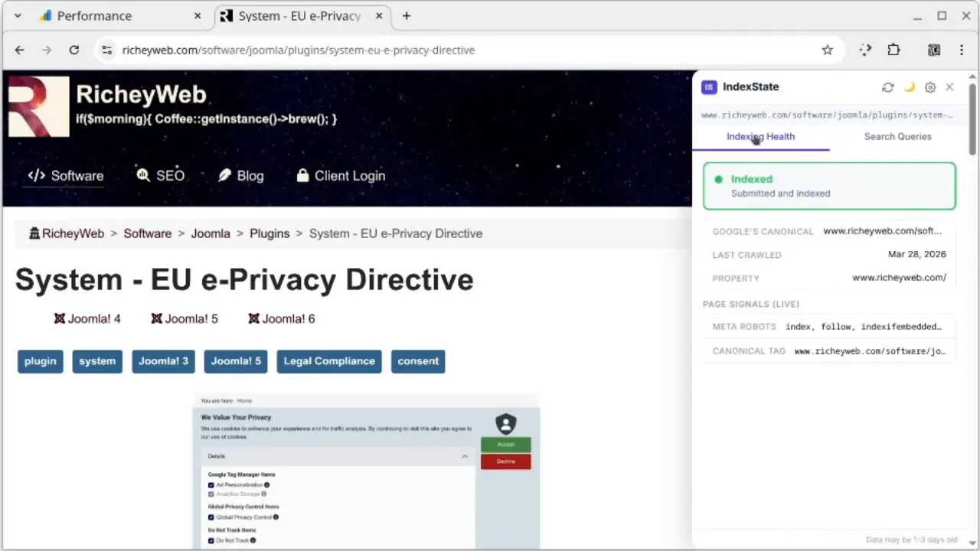Select the Software code icon in navigation
This screenshot has height=551, width=980.
click(x=37, y=175)
